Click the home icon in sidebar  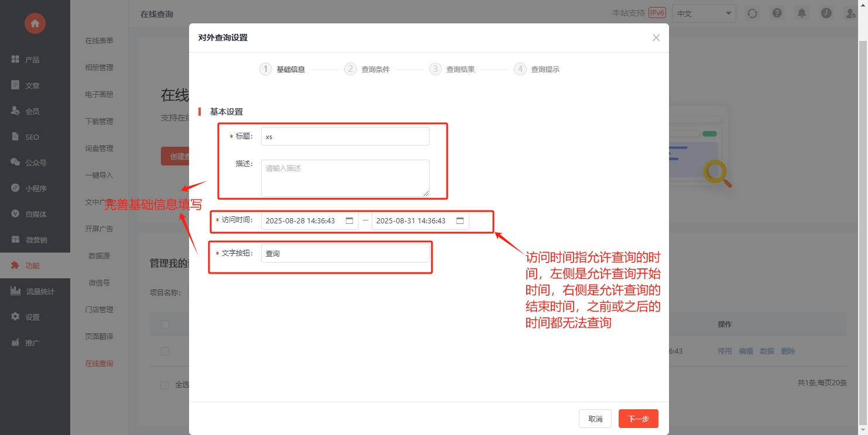click(35, 23)
